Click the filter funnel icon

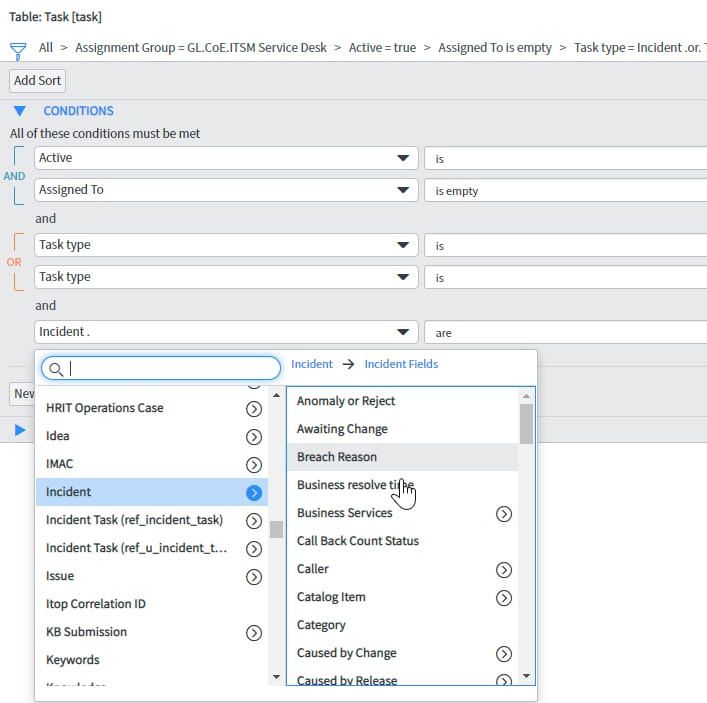click(17, 49)
